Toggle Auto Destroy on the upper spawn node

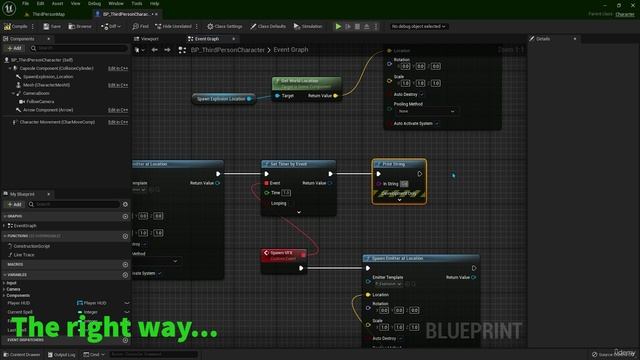coord(422,95)
